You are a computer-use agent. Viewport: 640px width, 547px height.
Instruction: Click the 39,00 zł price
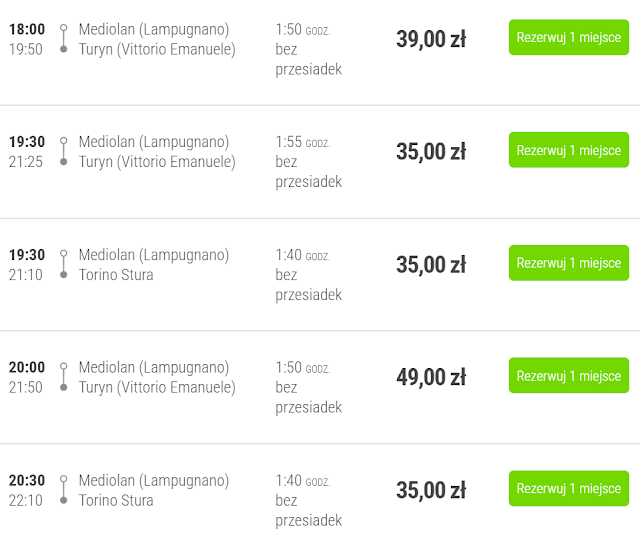click(431, 39)
